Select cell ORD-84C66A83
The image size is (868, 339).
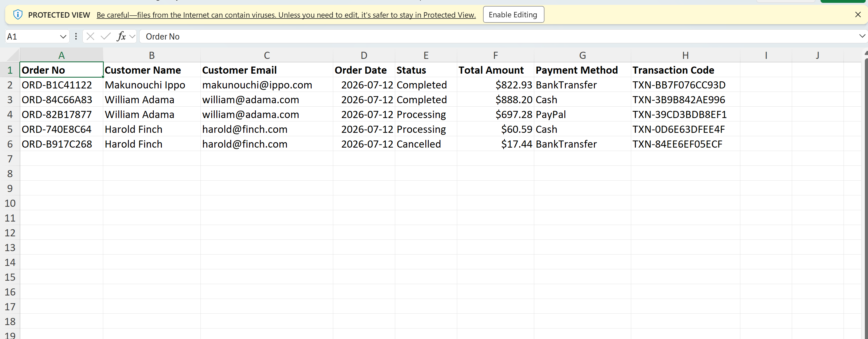click(x=61, y=100)
